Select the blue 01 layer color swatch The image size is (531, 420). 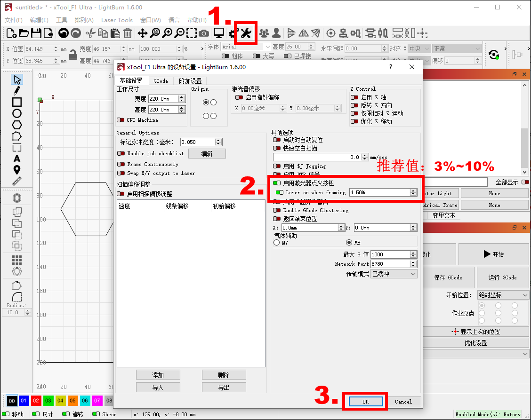click(24, 401)
